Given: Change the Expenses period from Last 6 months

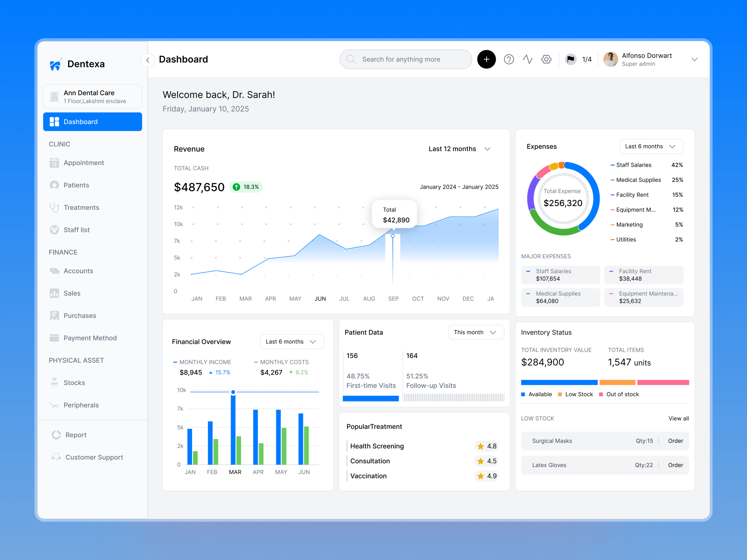Looking at the screenshot, I should pyautogui.click(x=651, y=146).
